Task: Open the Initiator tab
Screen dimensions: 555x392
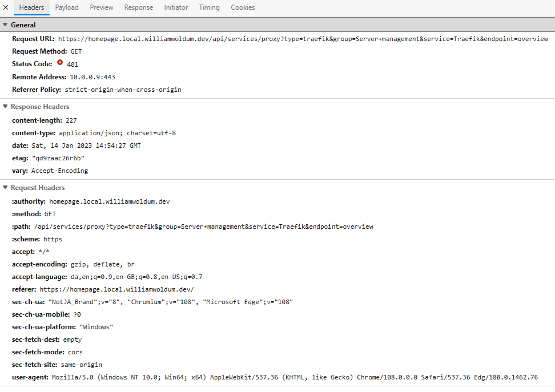Action: pyautogui.click(x=175, y=7)
